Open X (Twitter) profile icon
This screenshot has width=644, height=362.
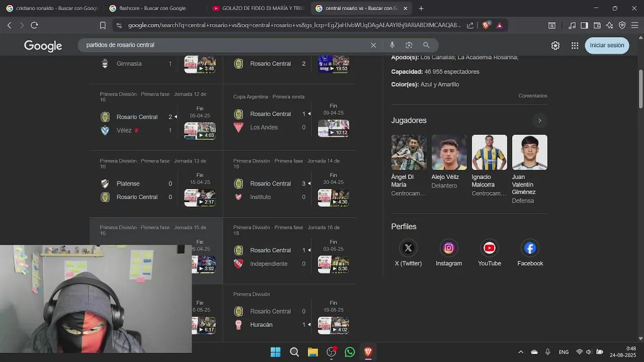tap(408, 248)
